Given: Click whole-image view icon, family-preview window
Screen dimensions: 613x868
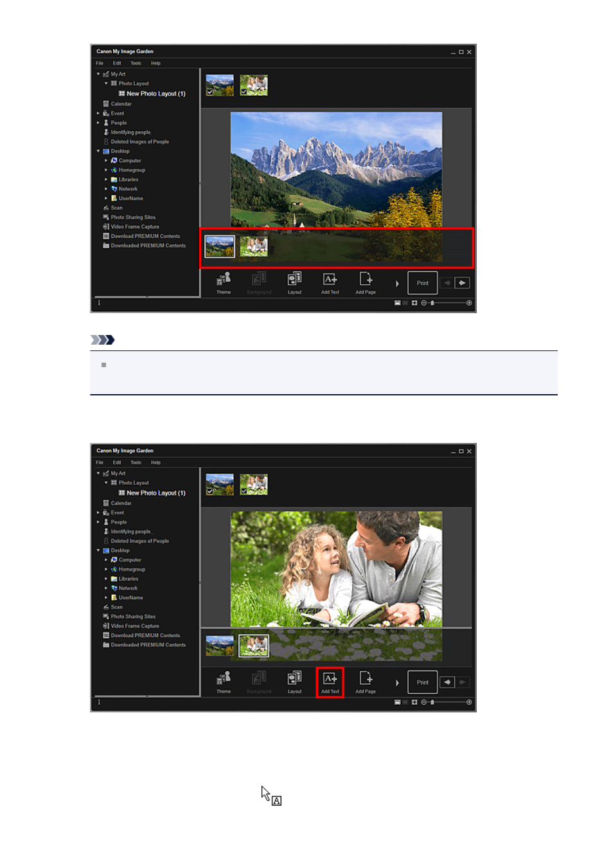Looking at the screenshot, I should click(414, 702).
